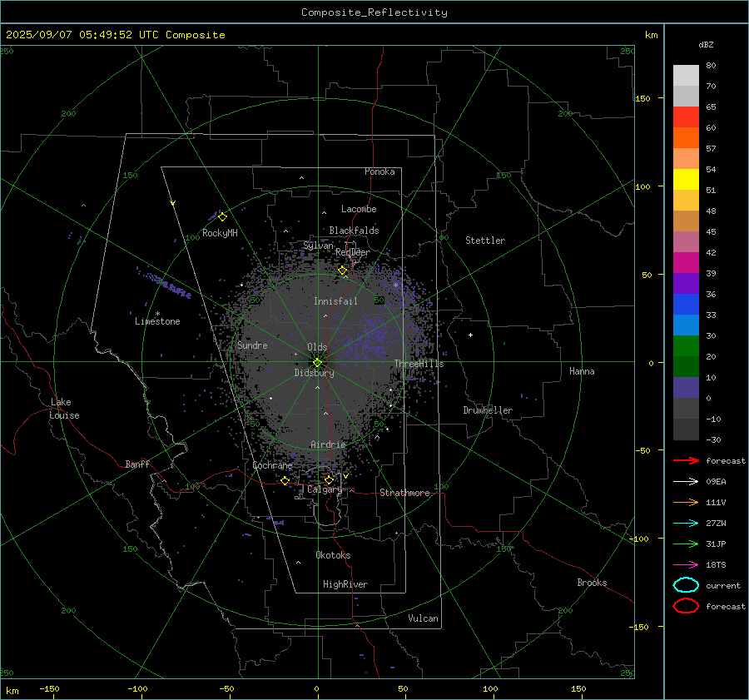Click the Drumheller city label

488,410
